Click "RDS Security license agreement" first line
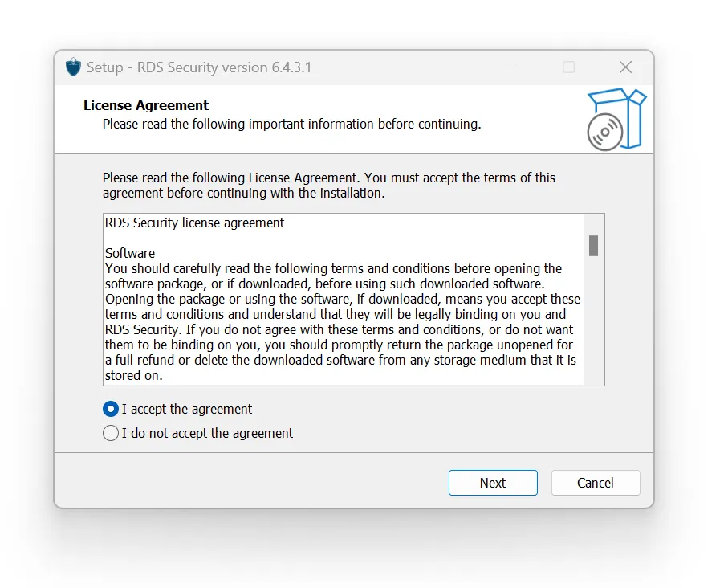 [x=194, y=223]
